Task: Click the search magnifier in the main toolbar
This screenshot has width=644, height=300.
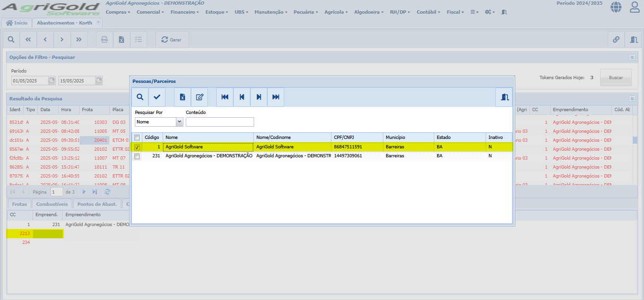Action: 11,40
